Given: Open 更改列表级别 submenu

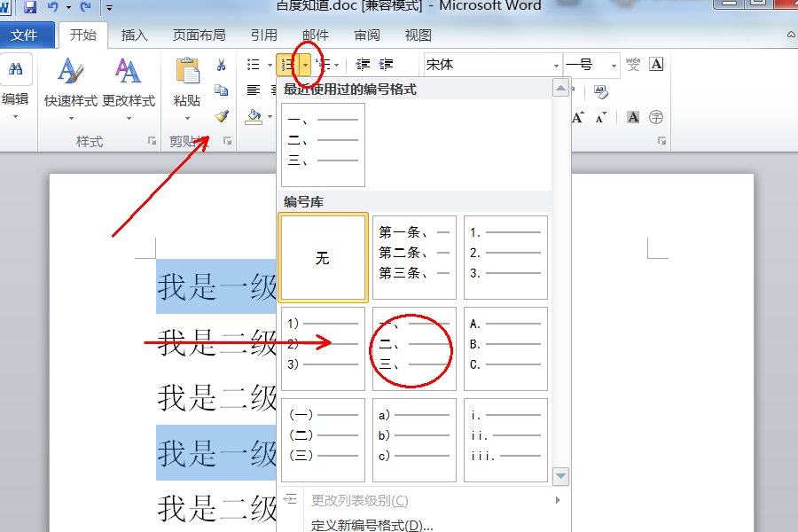Looking at the screenshot, I should [425, 500].
